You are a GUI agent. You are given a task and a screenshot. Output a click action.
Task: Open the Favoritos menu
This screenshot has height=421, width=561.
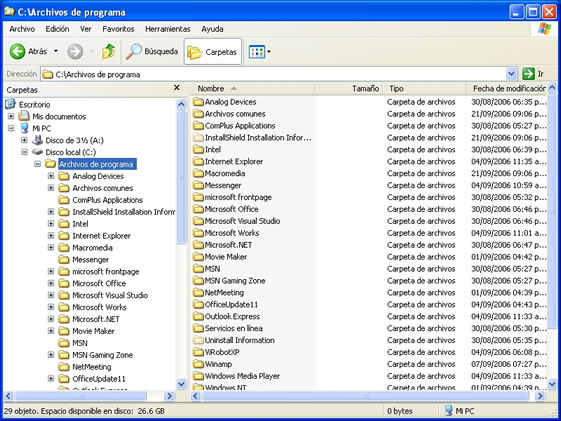click(x=118, y=29)
